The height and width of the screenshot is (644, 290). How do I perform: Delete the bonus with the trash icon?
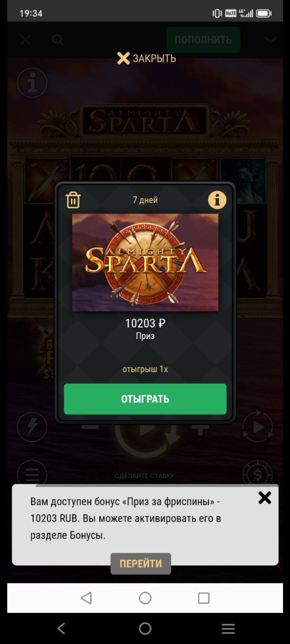[x=73, y=200]
